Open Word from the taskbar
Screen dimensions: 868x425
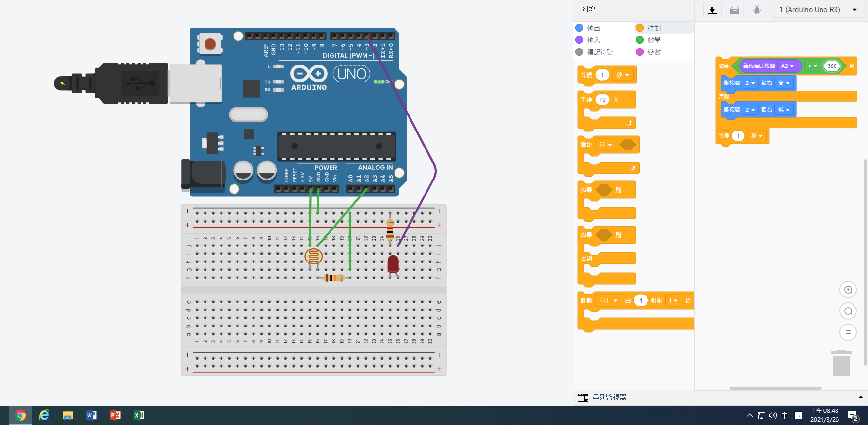pyautogui.click(x=91, y=415)
